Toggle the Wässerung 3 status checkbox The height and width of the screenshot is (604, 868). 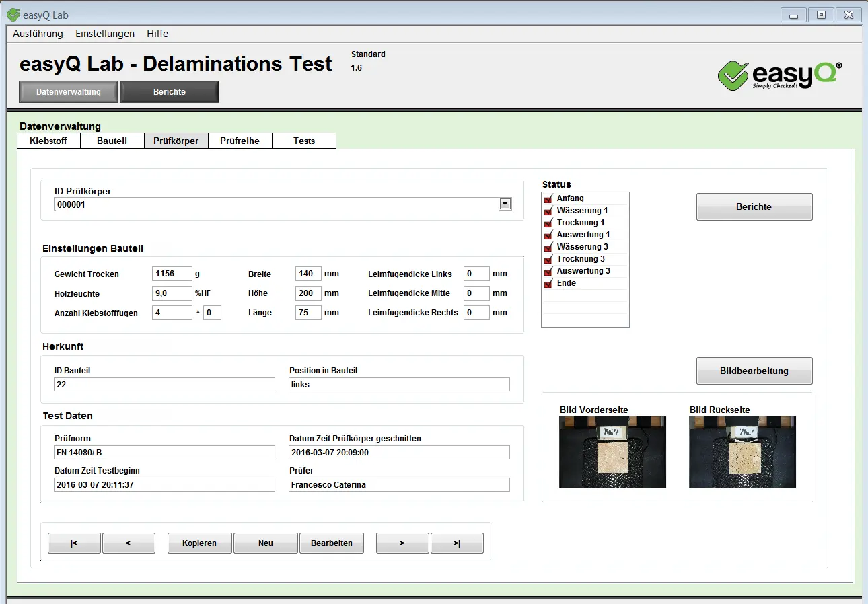click(x=548, y=247)
